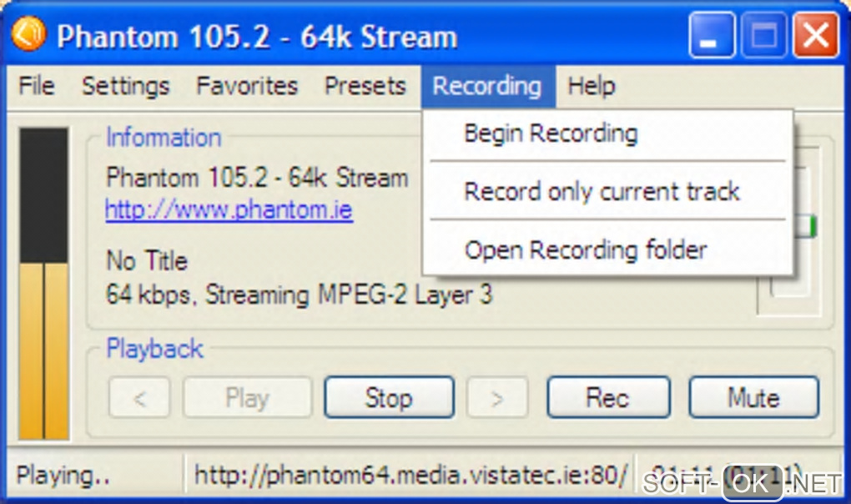
Task: Open the Settings menu
Action: click(126, 86)
